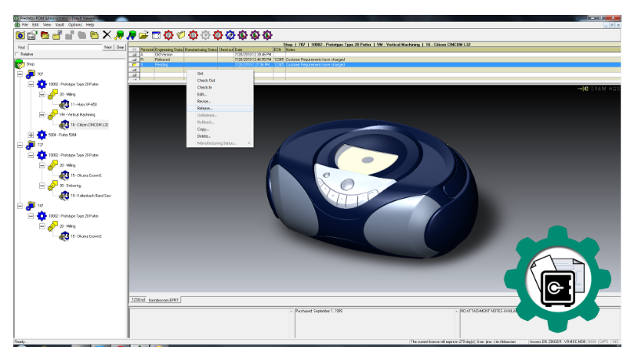The height and width of the screenshot is (364, 634).
Task: Toggle the Relative checkbox
Action: [x=17, y=54]
